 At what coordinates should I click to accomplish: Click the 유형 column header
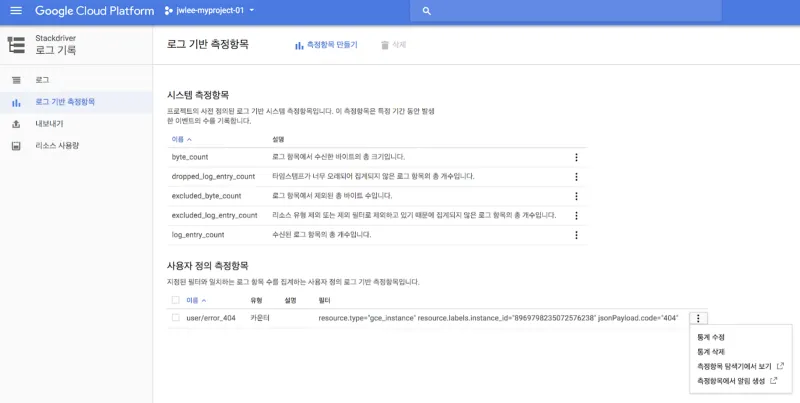pos(256,300)
